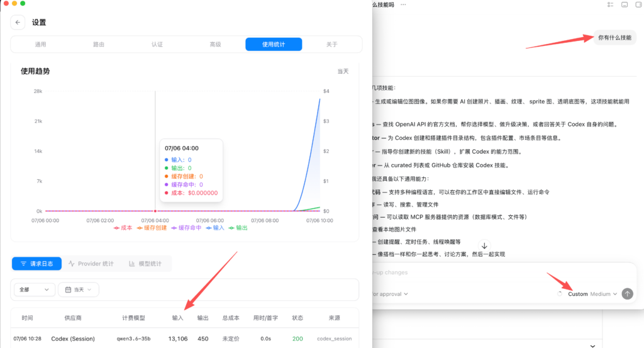Toggle the 输出 legend series
Image resolution: width=644 pixels, height=348 pixels.
238,228
